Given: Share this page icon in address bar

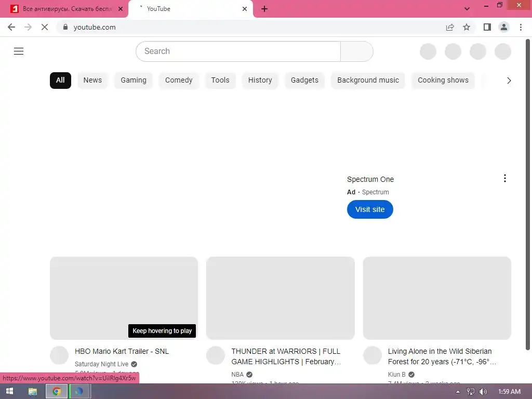Looking at the screenshot, I should [x=450, y=27].
